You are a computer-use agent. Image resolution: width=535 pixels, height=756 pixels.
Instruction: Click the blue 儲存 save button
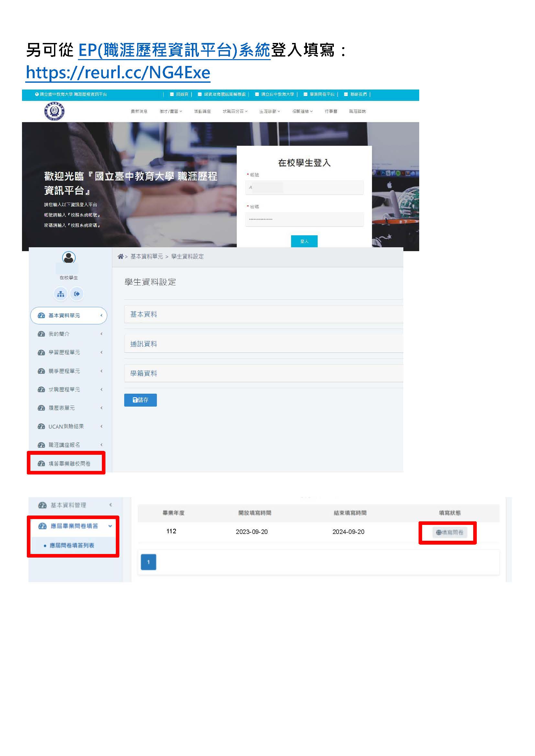point(140,400)
